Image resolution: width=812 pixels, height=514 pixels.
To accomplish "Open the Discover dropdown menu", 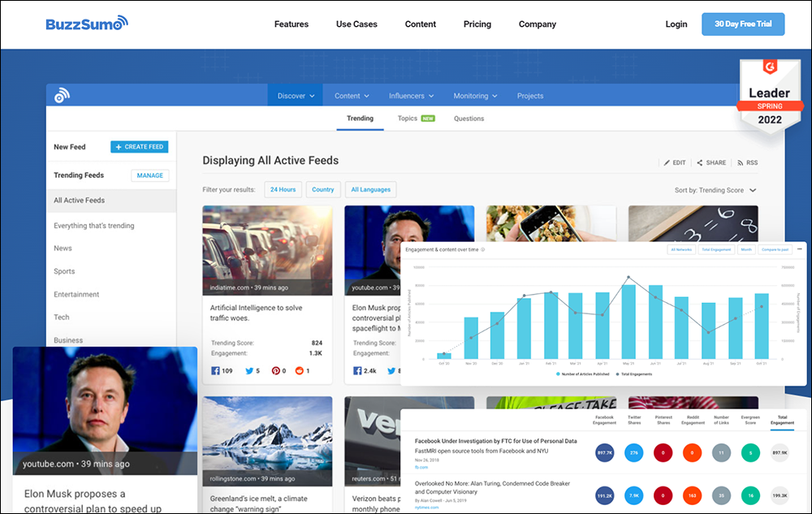I will [x=296, y=96].
